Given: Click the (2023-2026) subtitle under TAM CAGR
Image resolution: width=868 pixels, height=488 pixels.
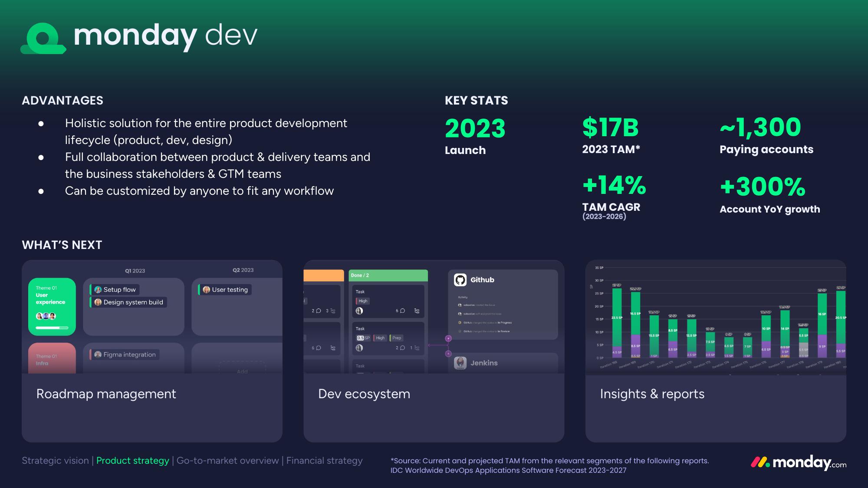Looking at the screenshot, I should (604, 216).
